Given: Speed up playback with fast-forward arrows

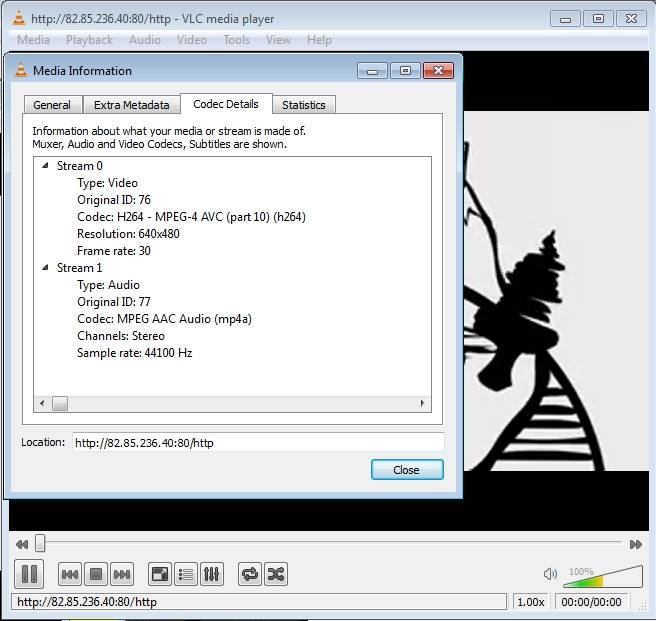Looking at the screenshot, I should coord(636,544).
